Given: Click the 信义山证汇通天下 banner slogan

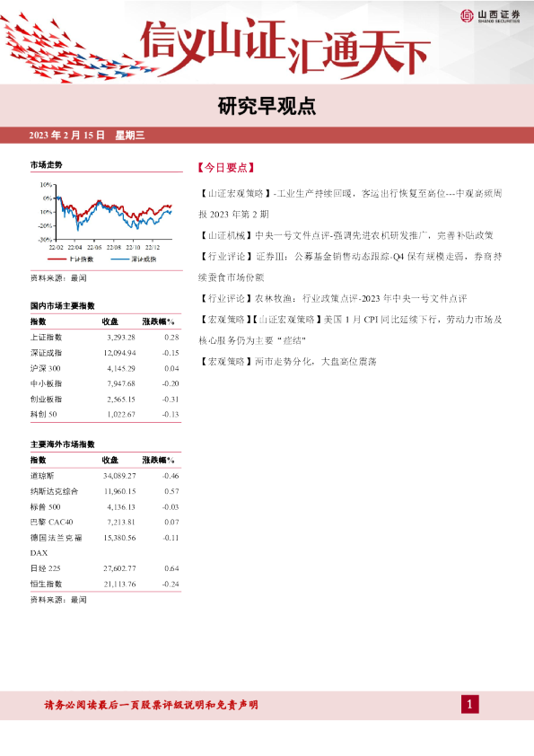Looking at the screenshot, I should tap(285, 48).
